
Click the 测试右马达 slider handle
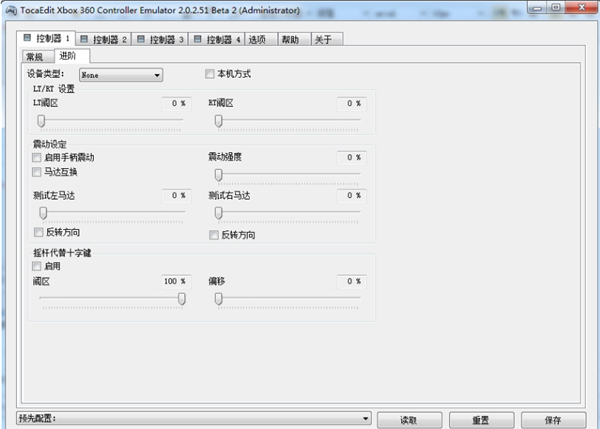pyautogui.click(x=218, y=213)
